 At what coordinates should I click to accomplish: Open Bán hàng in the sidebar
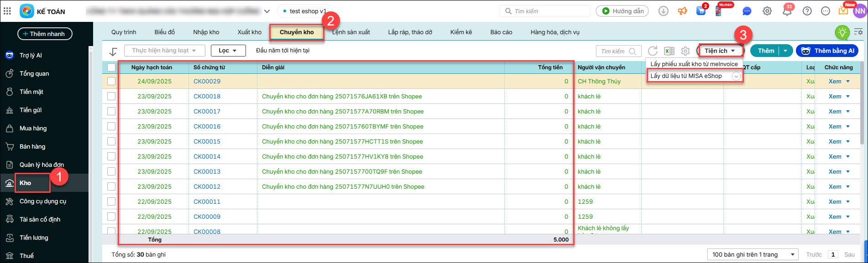(32, 147)
